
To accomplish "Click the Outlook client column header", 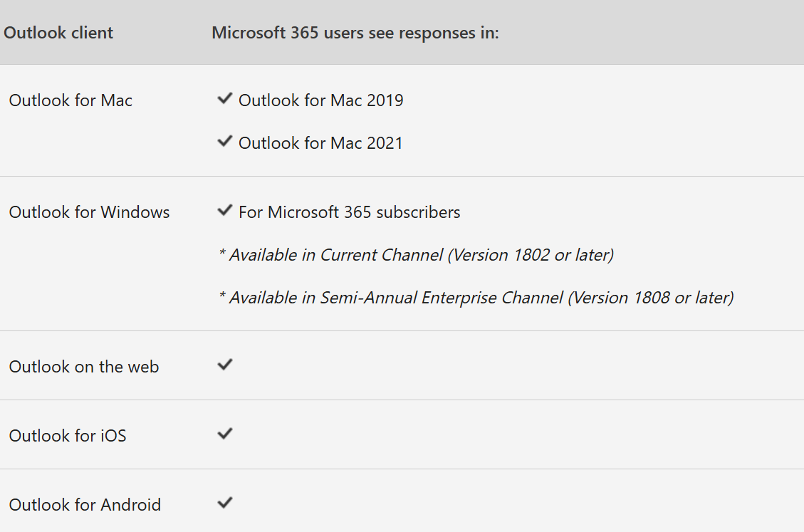I will click(x=58, y=32).
